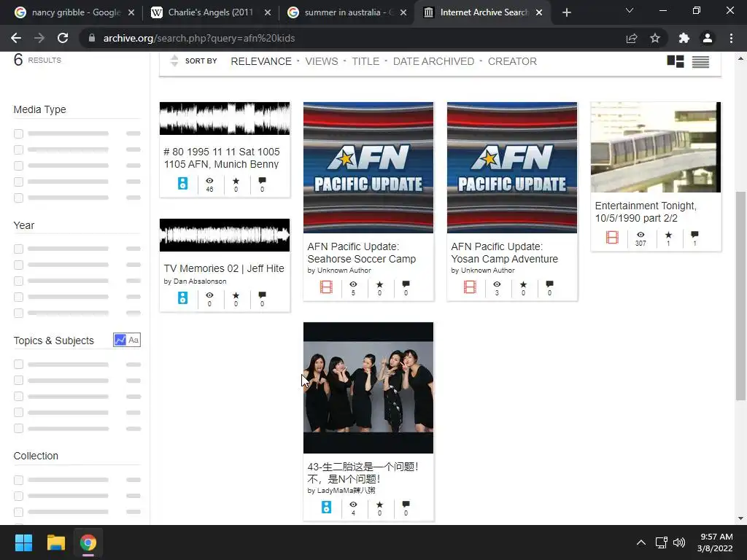Click audio icon on LadyMaMa card
747x560 pixels.
point(326,507)
